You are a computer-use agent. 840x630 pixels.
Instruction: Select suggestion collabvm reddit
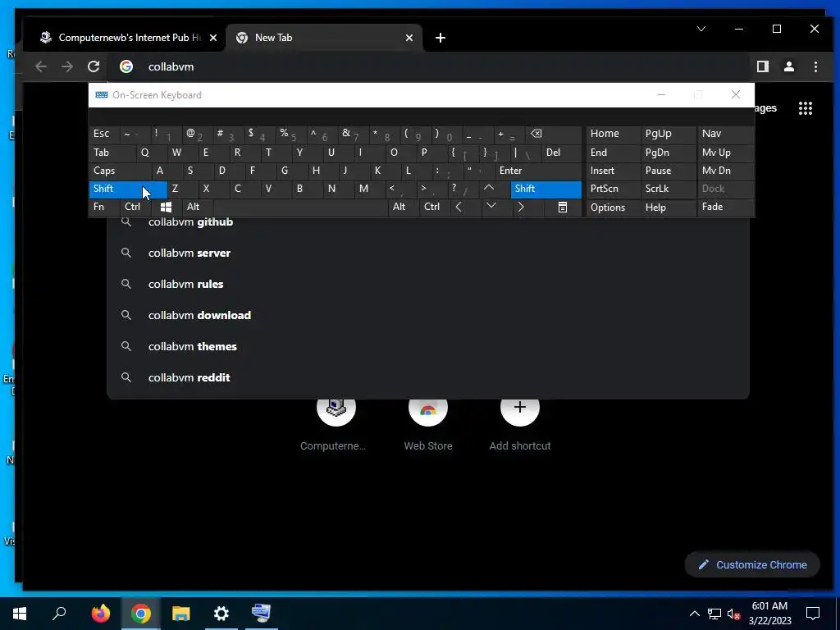tap(427, 377)
